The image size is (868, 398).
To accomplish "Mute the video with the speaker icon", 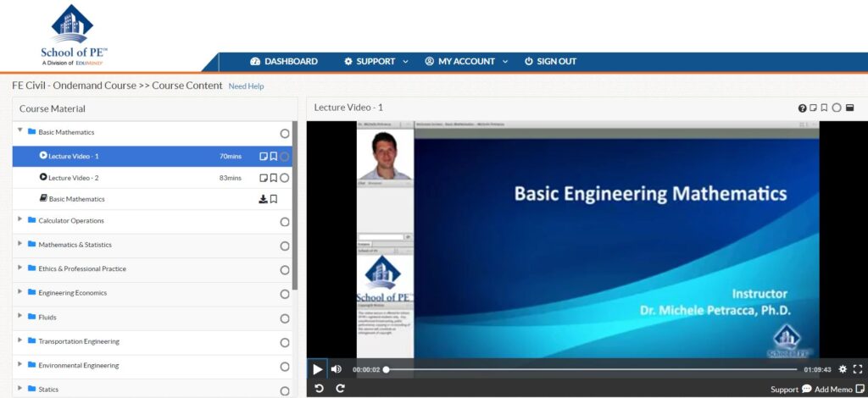I will [337, 369].
